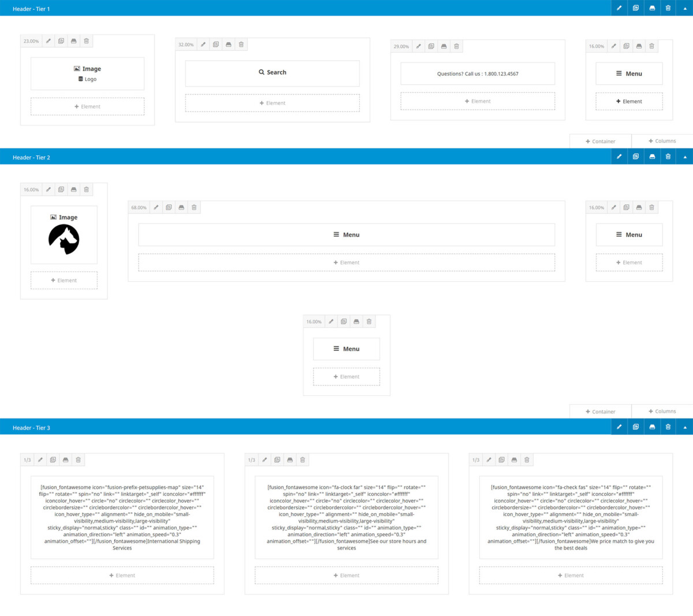Add an Element under the Search element
693x616 pixels.
272,102
